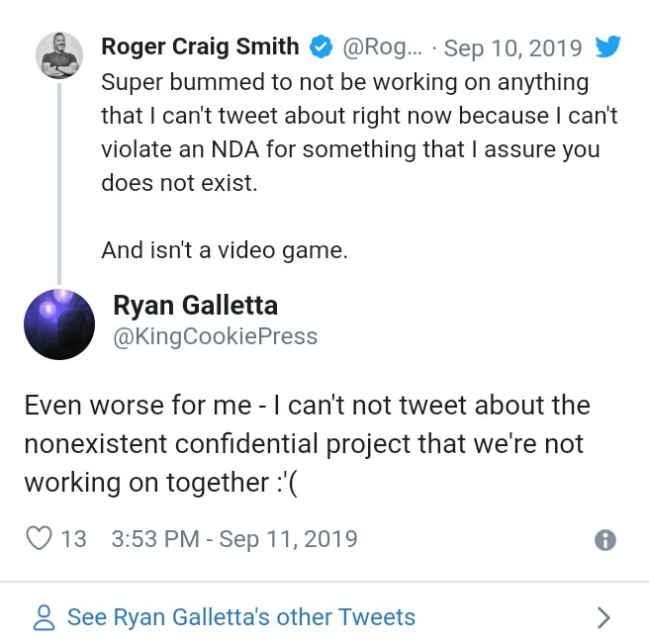Open Roger Craig Smith's profile picture
The height and width of the screenshot is (644, 649).
[59, 54]
